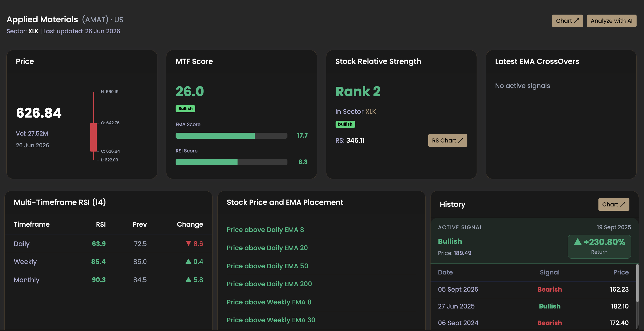Click the MTF Score value 26.0

coord(190,91)
